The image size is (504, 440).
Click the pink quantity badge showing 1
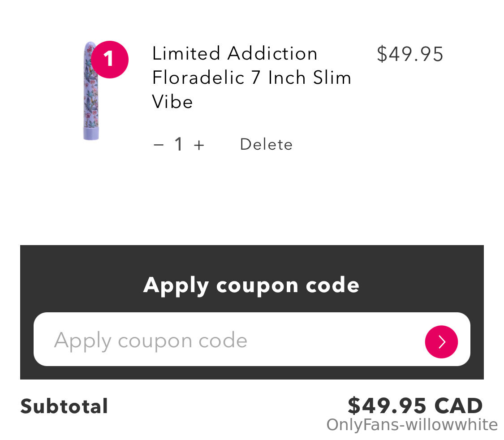(x=110, y=60)
